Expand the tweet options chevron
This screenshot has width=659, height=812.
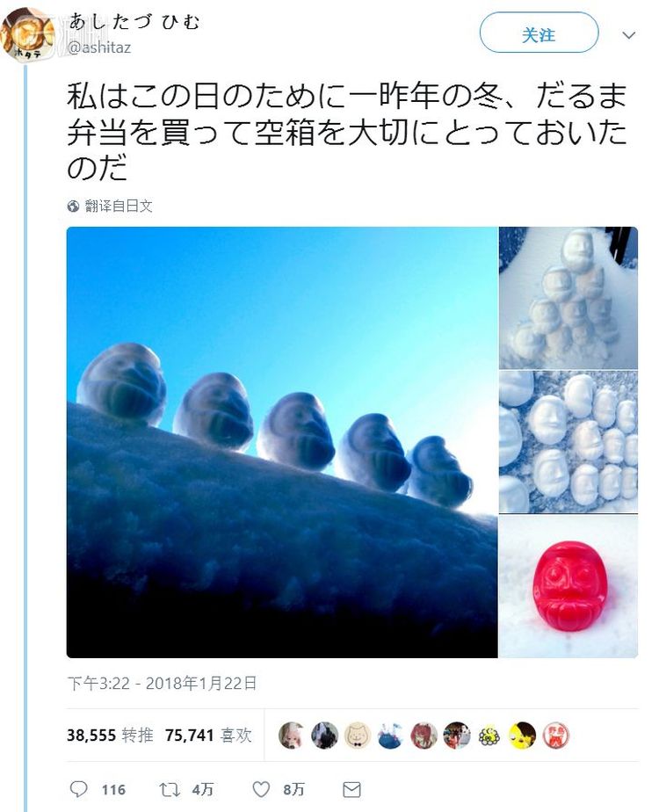[x=628, y=35]
